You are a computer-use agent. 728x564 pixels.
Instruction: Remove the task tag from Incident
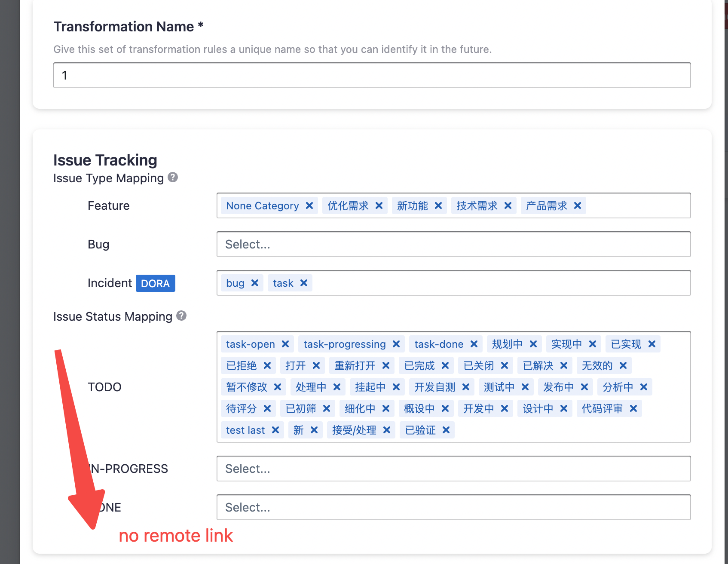(x=304, y=283)
